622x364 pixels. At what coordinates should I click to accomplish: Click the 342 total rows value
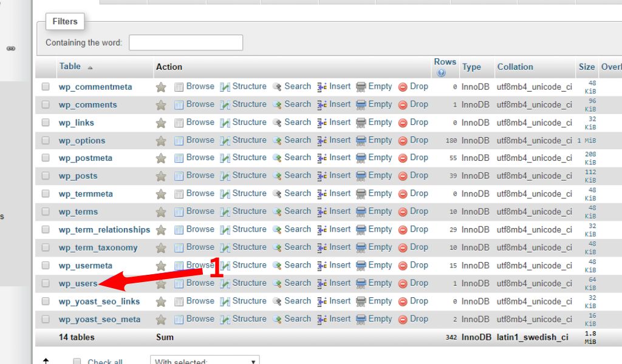pyautogui.click(x=451, y=337)
